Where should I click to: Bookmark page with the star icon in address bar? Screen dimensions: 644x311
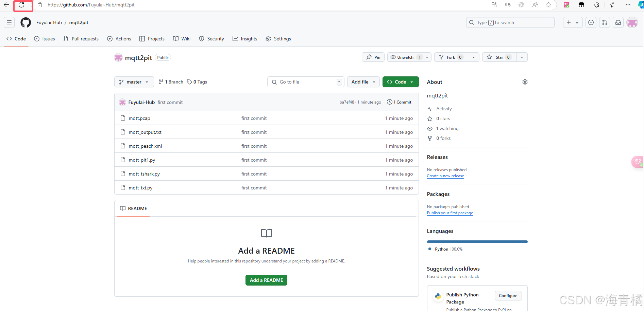click(548, 5)
